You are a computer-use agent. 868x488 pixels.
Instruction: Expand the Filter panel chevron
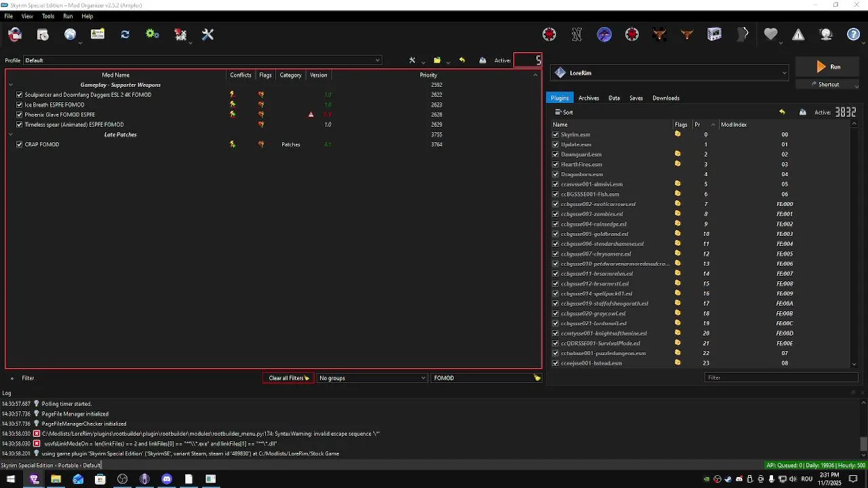[x=12, y=378]
